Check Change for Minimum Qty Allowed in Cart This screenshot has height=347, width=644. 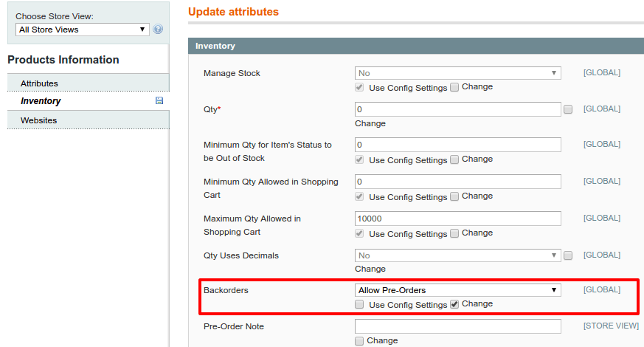(454, 196)
